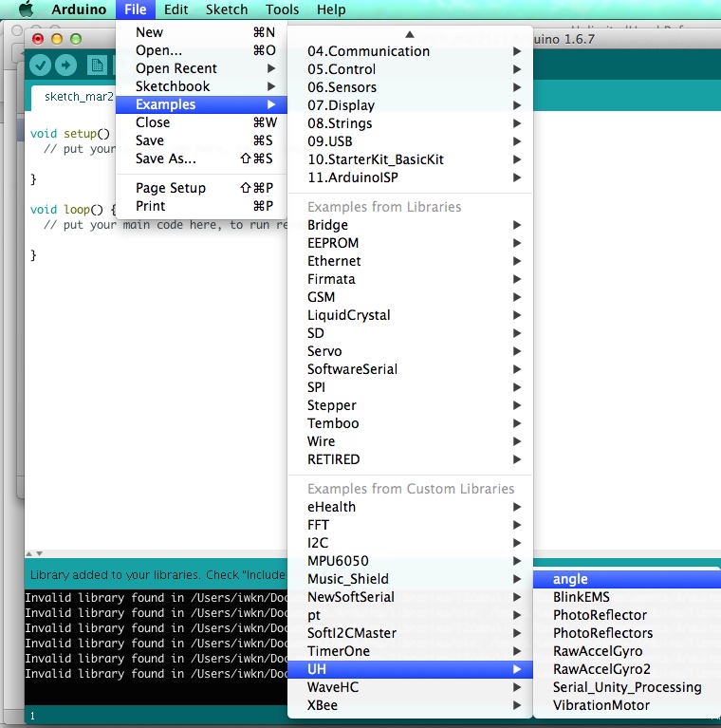Open the FFT custom library examples

click(410, 526)
